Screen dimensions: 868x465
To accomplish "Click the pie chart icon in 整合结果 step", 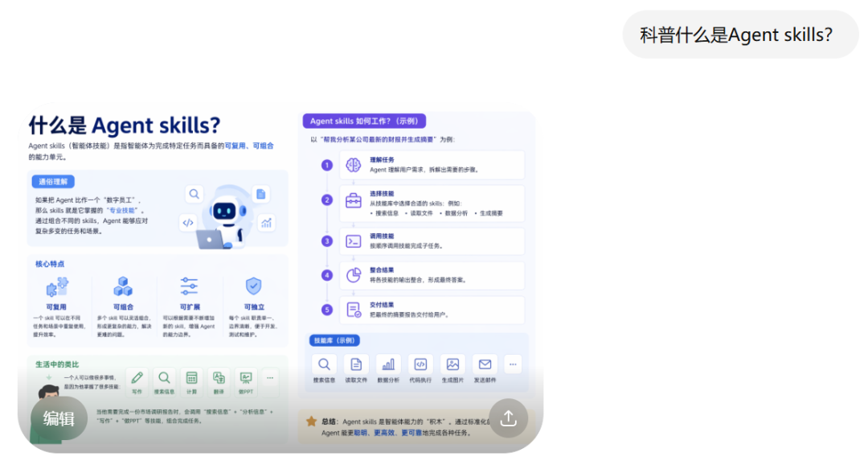I will click(x=353, y=275).
